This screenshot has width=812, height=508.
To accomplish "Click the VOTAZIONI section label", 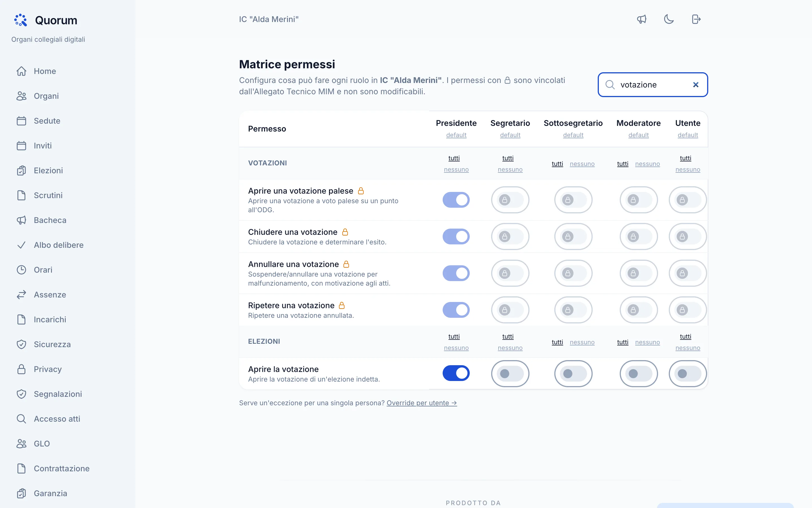I will tap(267, 163).
